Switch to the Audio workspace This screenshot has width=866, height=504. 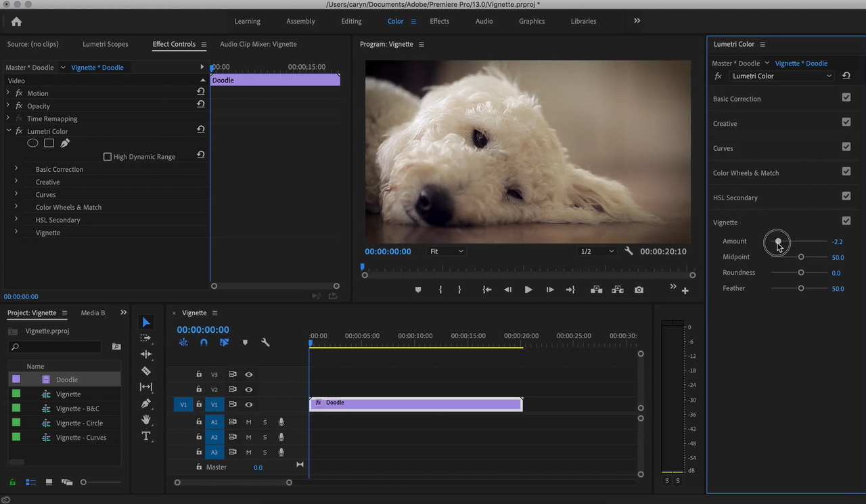tap(484, 21)
